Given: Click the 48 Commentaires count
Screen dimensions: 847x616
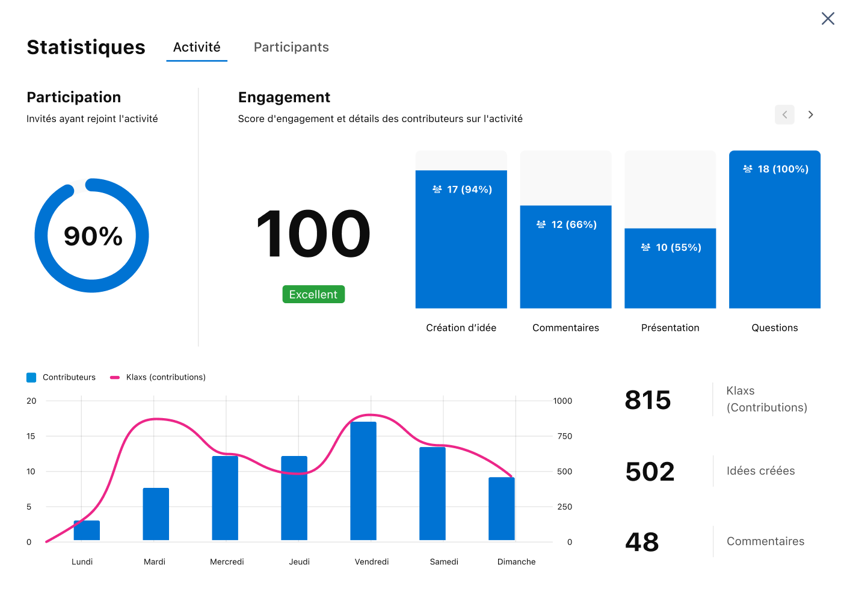Looking at the screenshot, I should (x=642, y=541).
